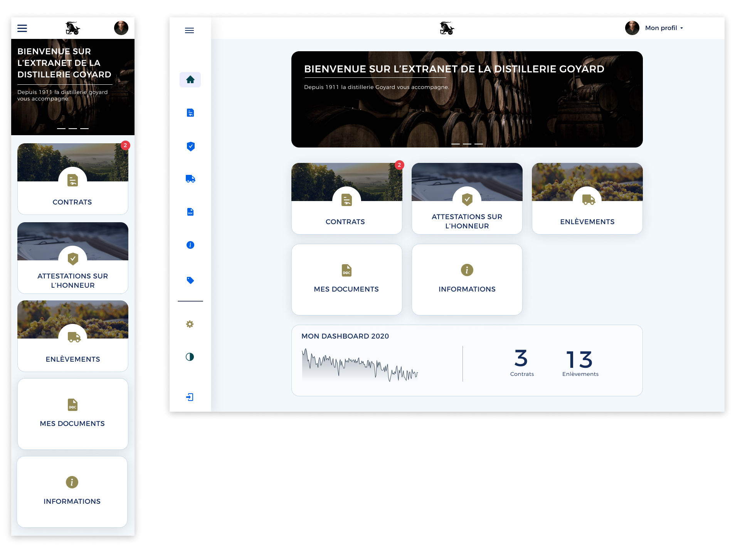740x560 pixels.
Task: Open the price tag icon in the sidebar
Action: coord(190,280)
